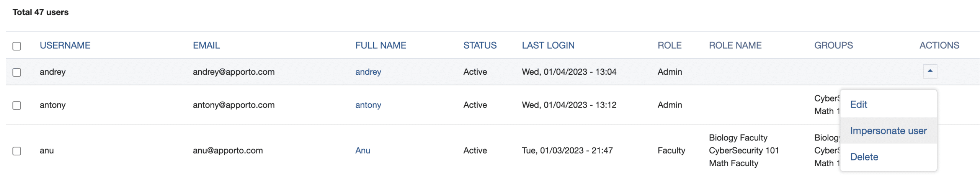Mark the checkbox beside anu
980x175 pixels.
[17, 151]
